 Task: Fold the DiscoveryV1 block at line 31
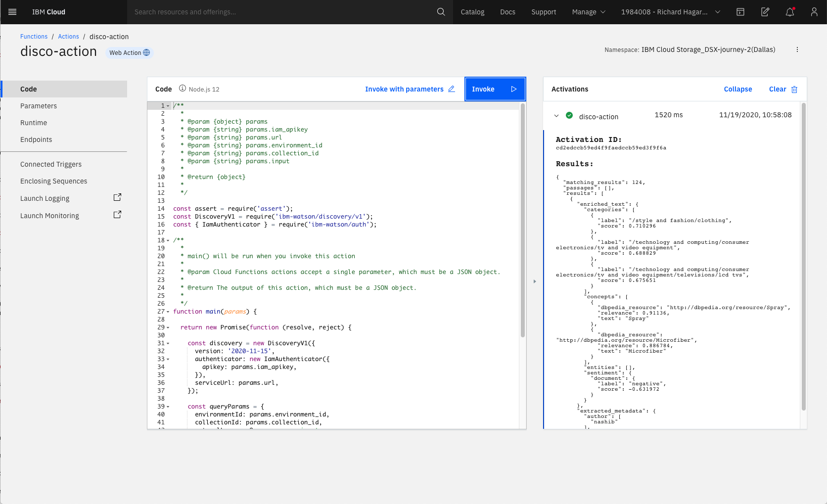coord(168,343)
